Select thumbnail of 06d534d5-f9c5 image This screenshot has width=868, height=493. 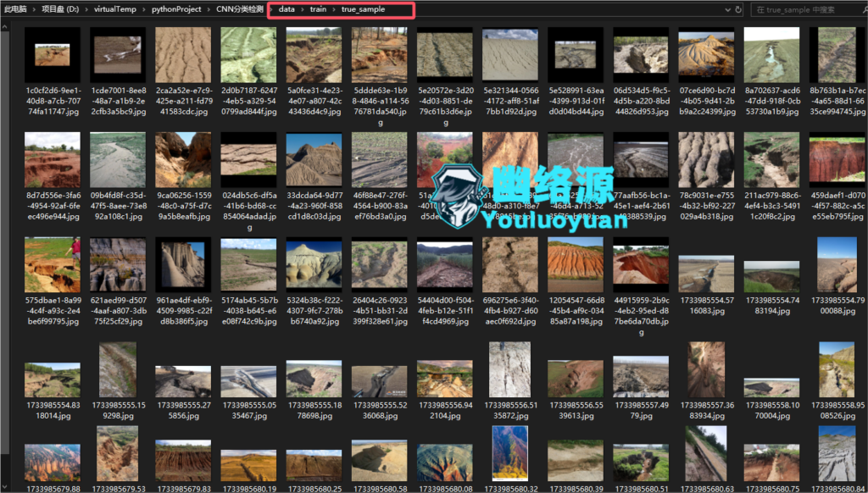641,55
